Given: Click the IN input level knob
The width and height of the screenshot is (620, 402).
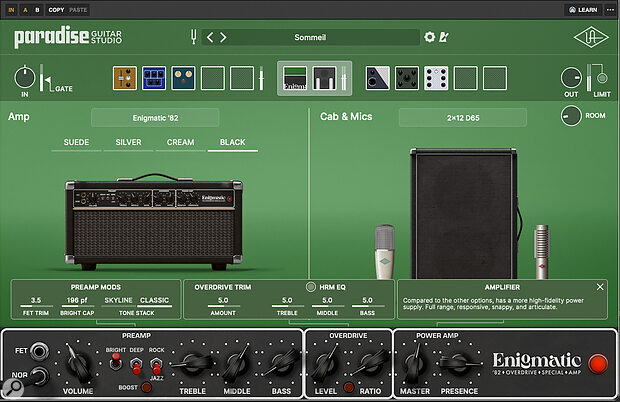Looking at the screenshot, I should tap(25, 77).
